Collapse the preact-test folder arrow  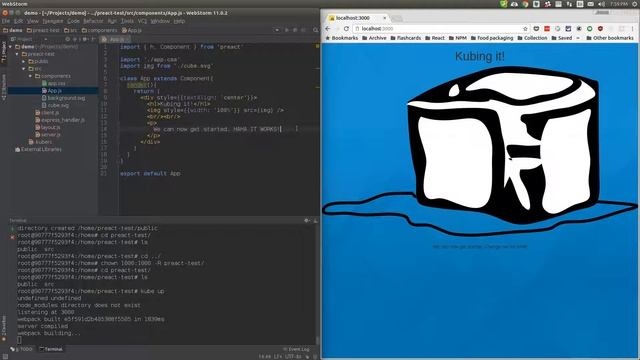[x=17, y=54]
